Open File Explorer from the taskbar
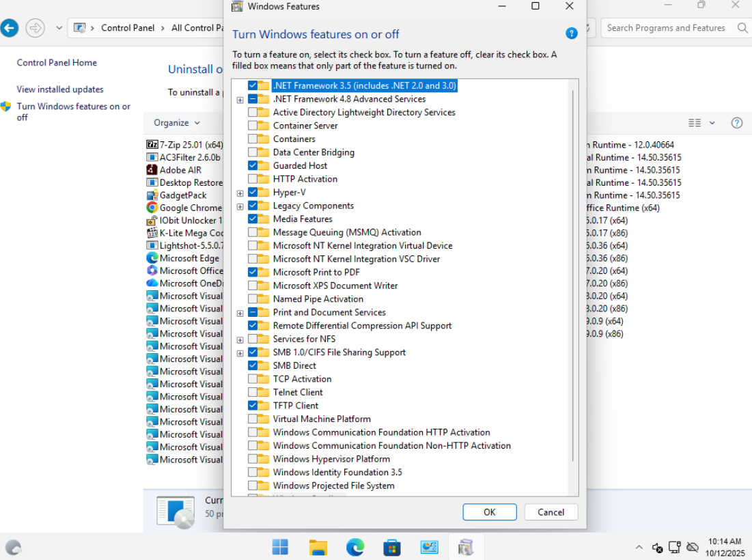This screenshot has width=752, height=560. point(318,547)
